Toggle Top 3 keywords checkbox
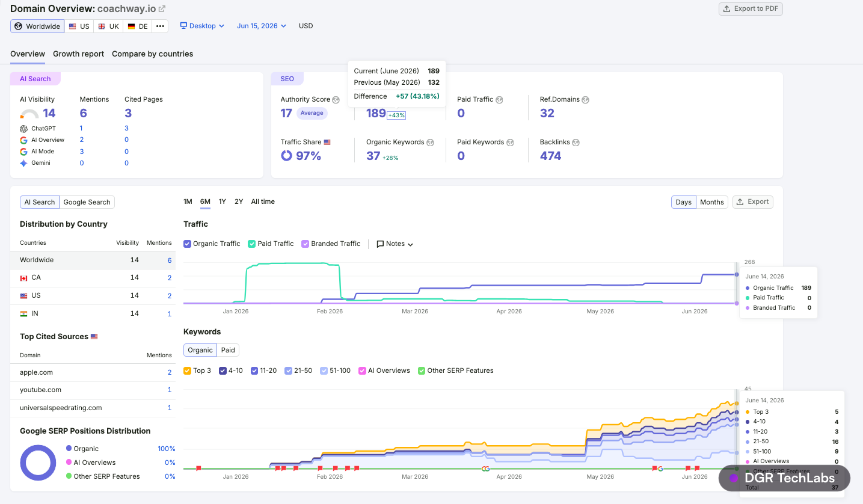The image size is (863, 504). (187, 371)
